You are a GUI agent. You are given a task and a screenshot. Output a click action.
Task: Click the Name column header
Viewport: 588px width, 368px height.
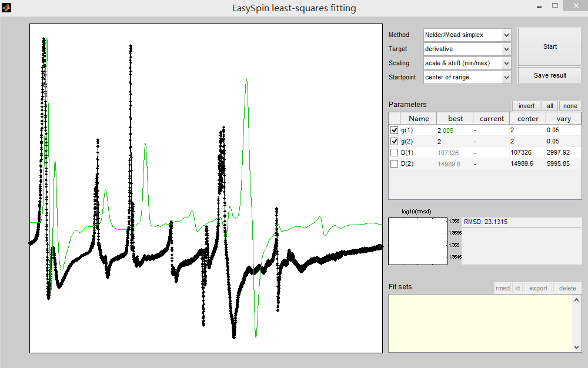pos(419,119)
